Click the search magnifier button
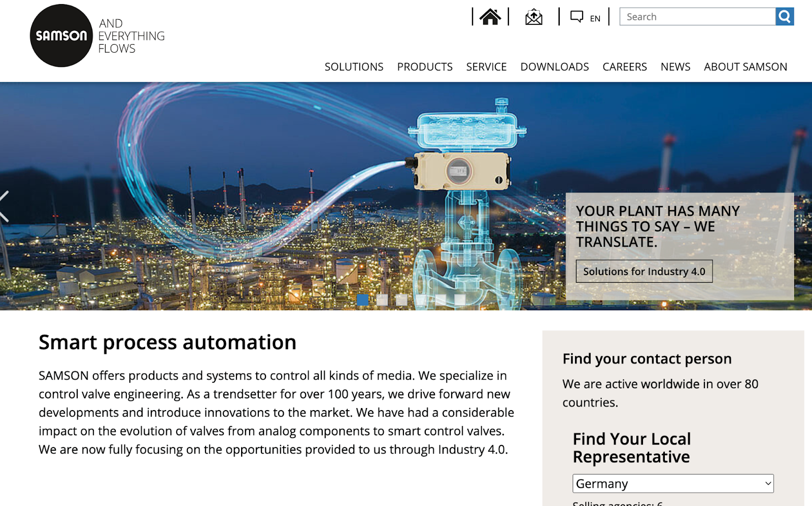This screenshot has height=506, width=812. [x=785, y=17]
